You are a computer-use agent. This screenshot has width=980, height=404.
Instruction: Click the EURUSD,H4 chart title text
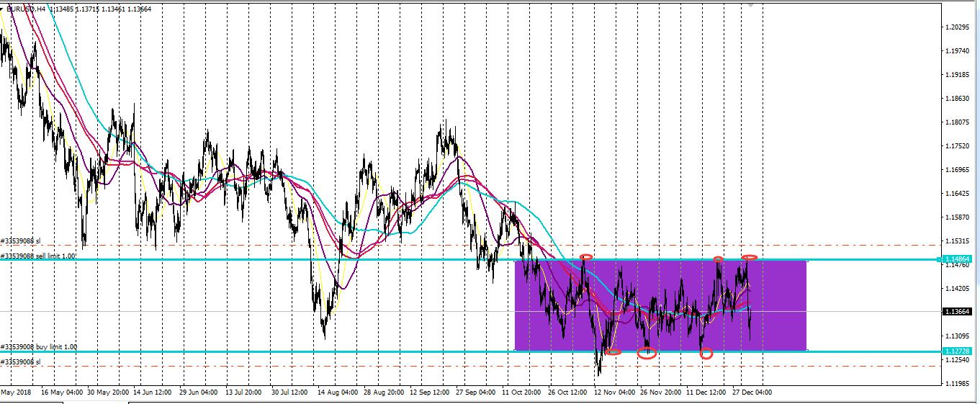click(27, 9)
